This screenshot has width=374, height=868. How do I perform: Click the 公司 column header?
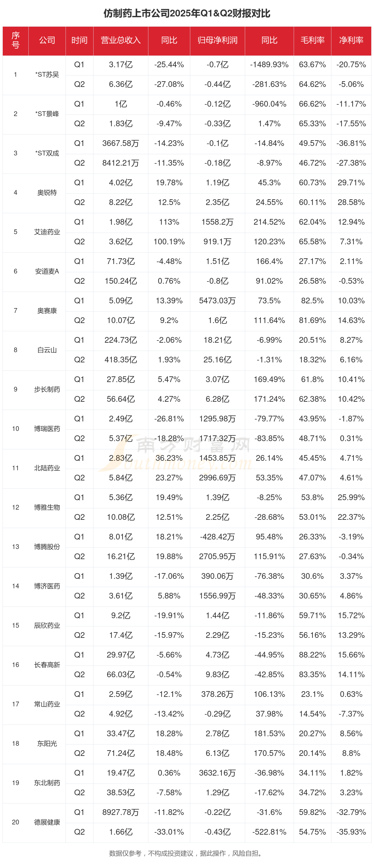(47, 40)
